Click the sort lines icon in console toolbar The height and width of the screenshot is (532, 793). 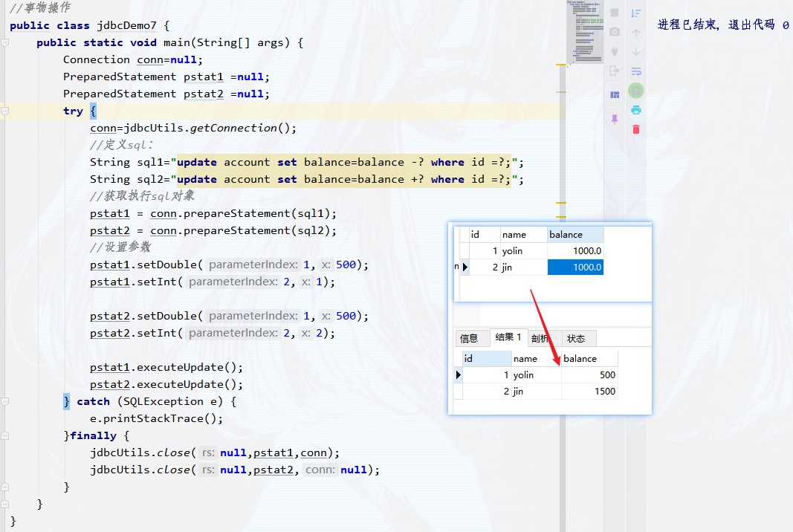point(636,13)
